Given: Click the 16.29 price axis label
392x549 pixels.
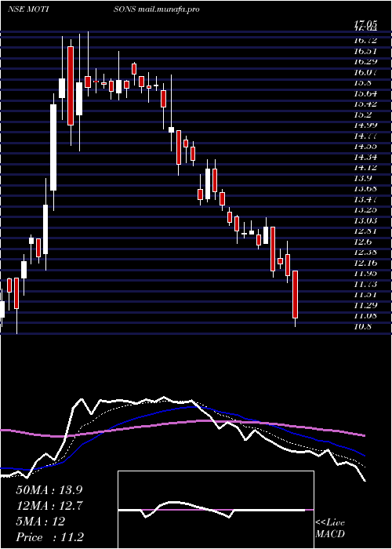Looking at the screenshot, I should point(365,62).
